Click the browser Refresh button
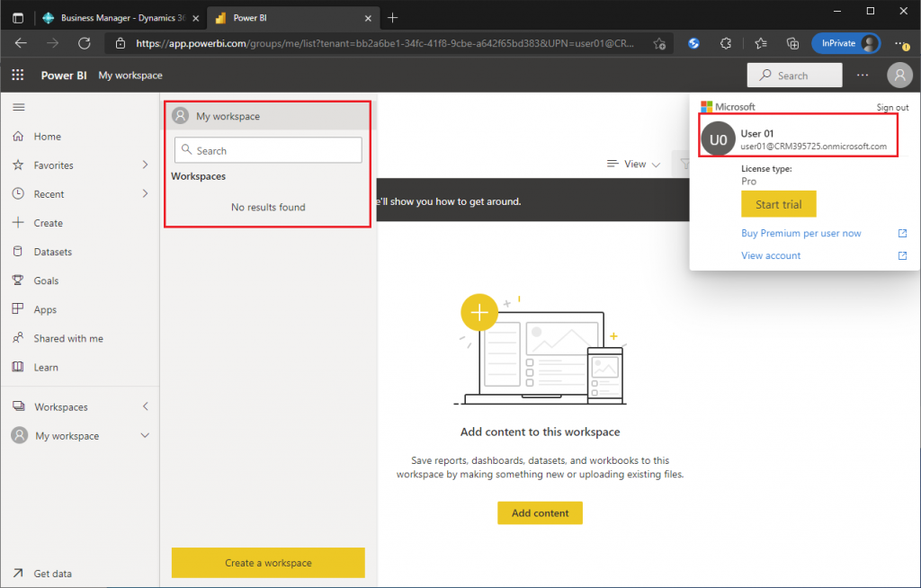 [x=85, y=43]
